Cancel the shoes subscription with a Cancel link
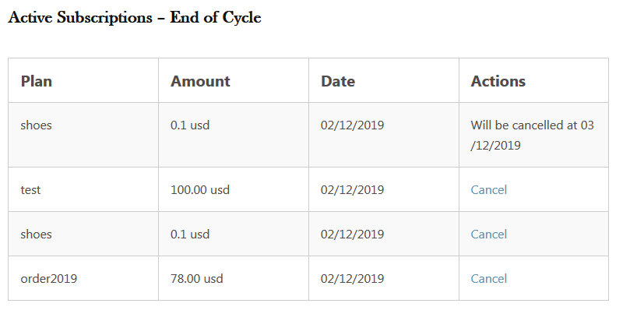Screen dimensions: 644x321 click(488, 234)
